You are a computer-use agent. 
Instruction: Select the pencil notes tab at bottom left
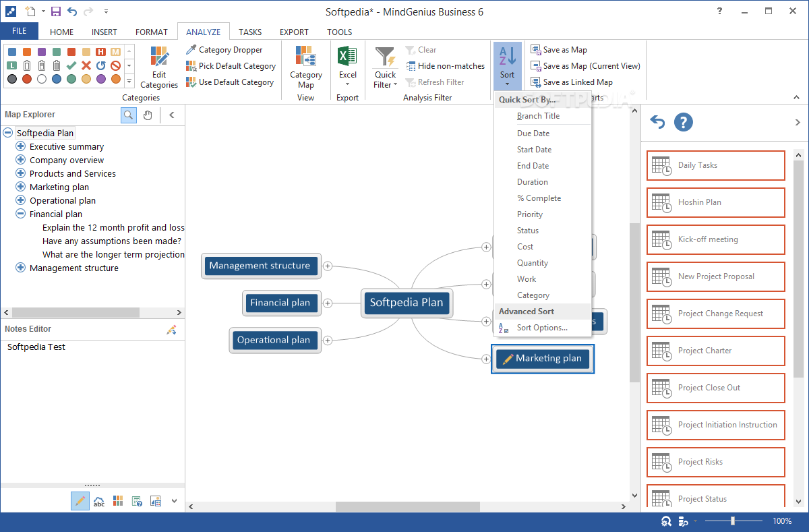click(80, 501)
